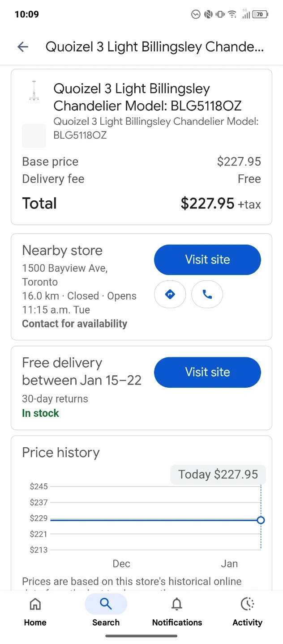Viewport: 283px width, 644px height.
Task: Visit site for free delivery offer
Action: 207,372
